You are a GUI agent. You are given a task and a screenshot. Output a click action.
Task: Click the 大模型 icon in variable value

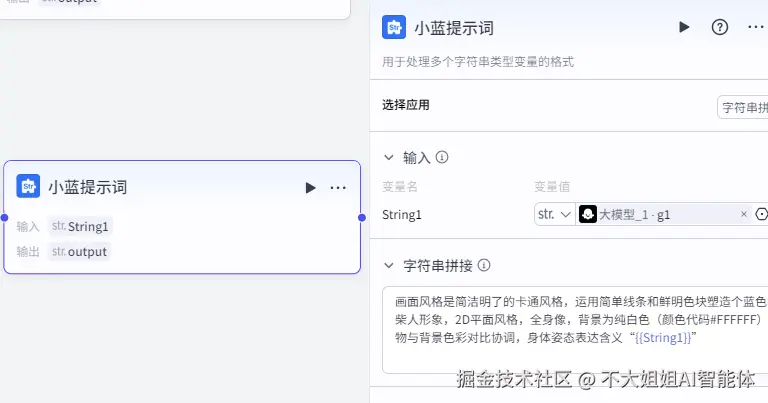(587, 214)
